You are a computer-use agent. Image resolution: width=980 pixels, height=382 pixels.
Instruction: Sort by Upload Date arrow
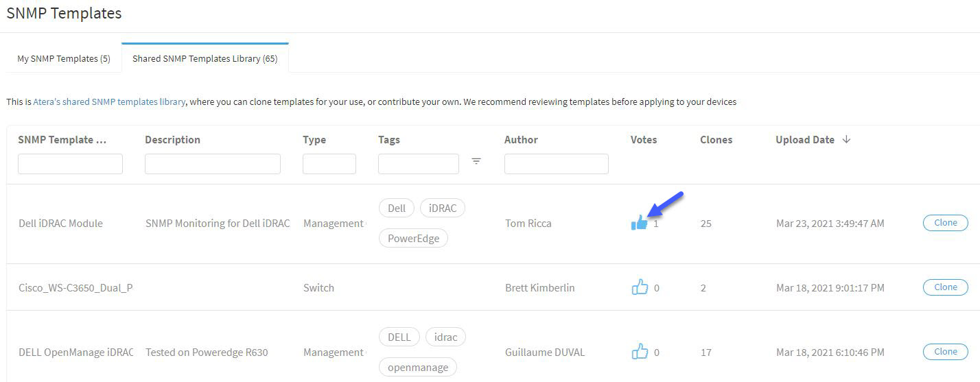846,139
